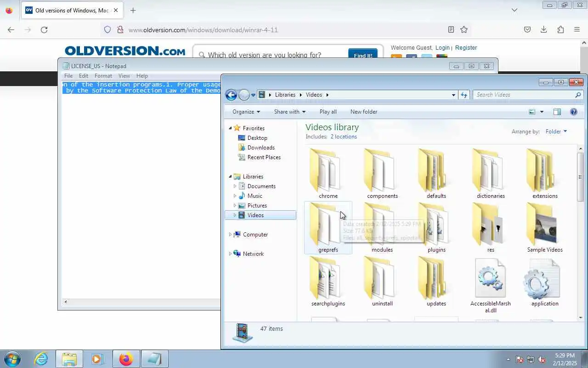588x368 pixels.
Task: Click Firefox address bar URL field
Action: 285,30
